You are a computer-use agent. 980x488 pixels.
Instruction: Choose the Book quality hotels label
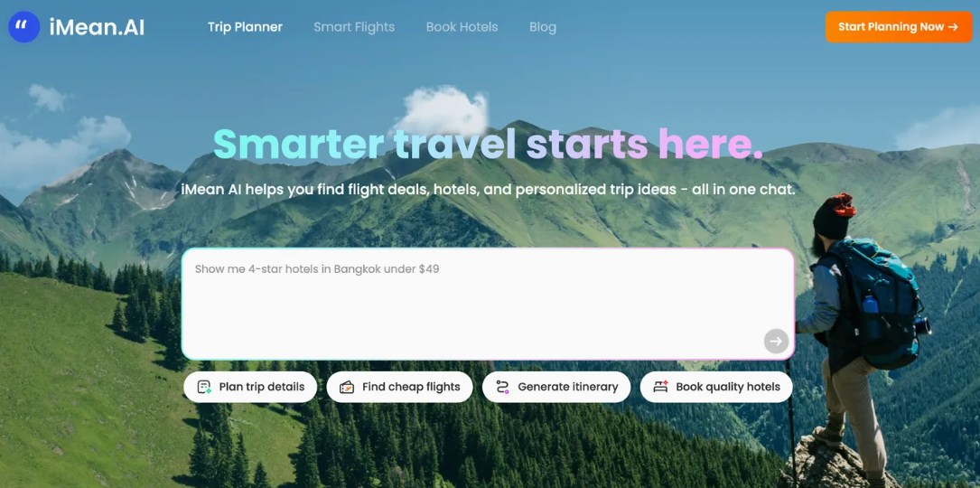[x=727, y=387]
